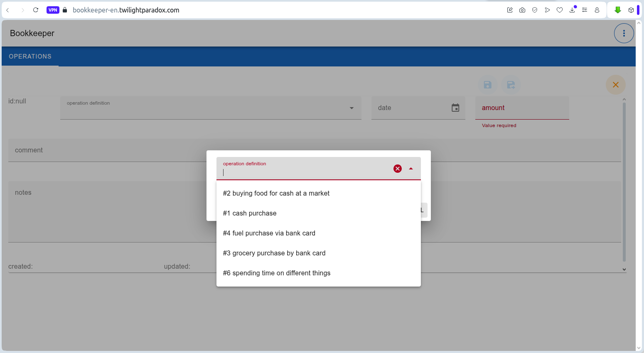The image size is (644, 353).
Task: Choose '#1 cash purchase' option
Action: (250, 213)
